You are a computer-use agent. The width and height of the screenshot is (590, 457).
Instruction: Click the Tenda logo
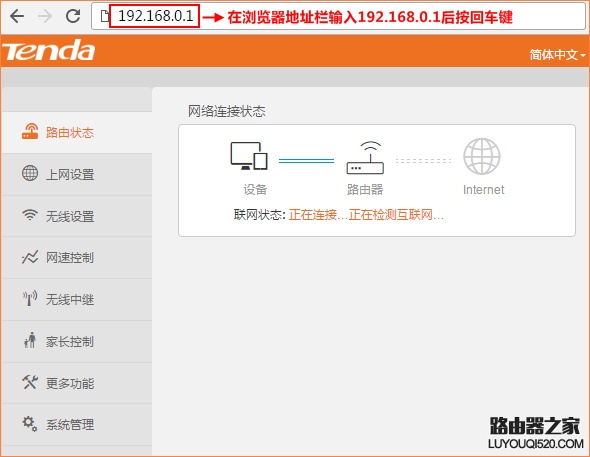click(49, 50)
